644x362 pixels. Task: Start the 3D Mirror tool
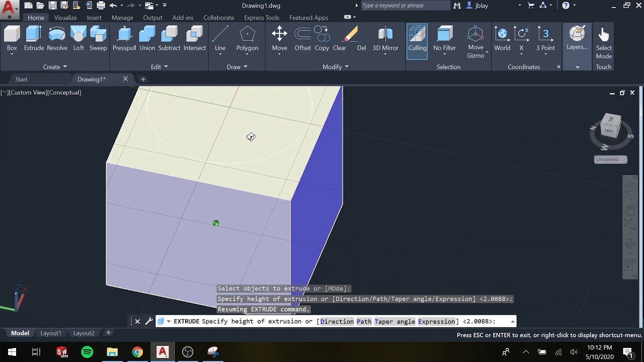click(385, 39)
